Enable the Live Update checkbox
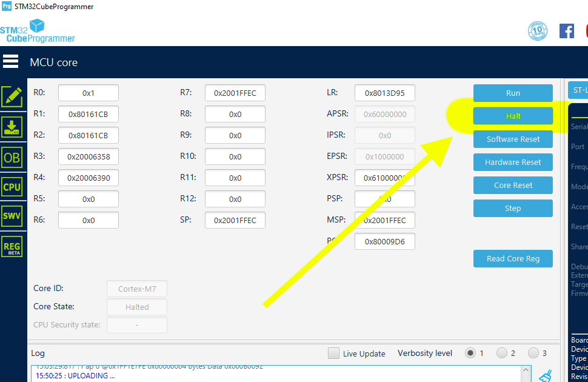This screenshot has height=382, width=588. [x=333, y=353]
